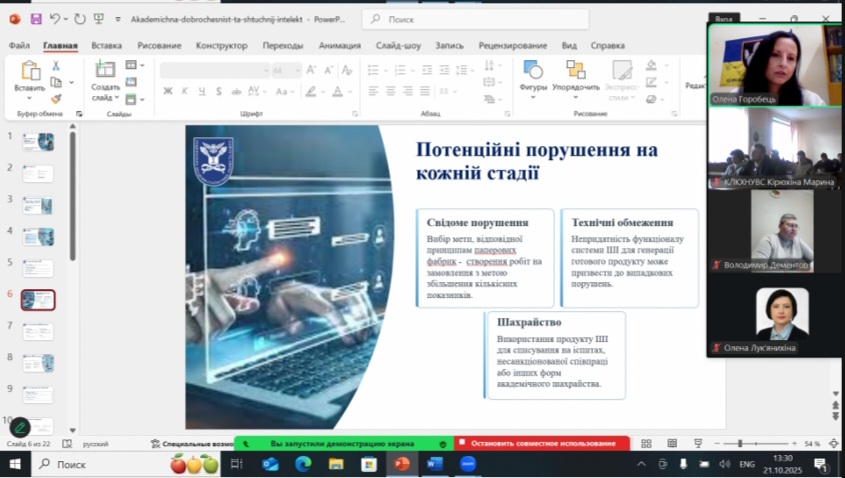The image size is (845, 478).
Task: Open the Вставка ribbon tab
Action: point(106,45)
